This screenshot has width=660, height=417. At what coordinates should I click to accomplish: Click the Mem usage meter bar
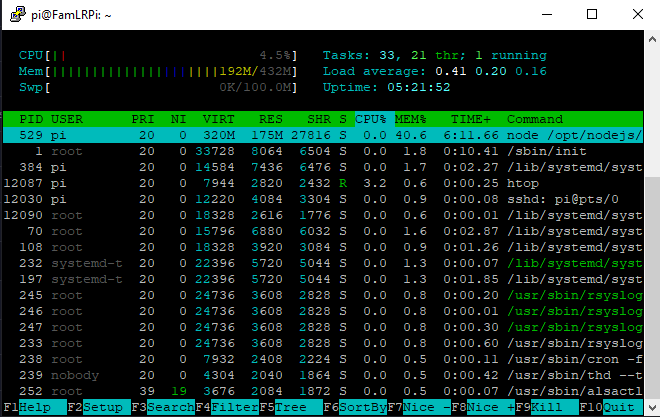pyautogui.click(x=158, y=72)
